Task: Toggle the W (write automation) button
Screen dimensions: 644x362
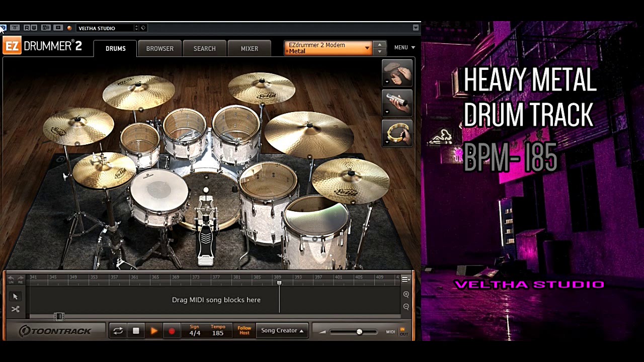Action: point(34,28)
